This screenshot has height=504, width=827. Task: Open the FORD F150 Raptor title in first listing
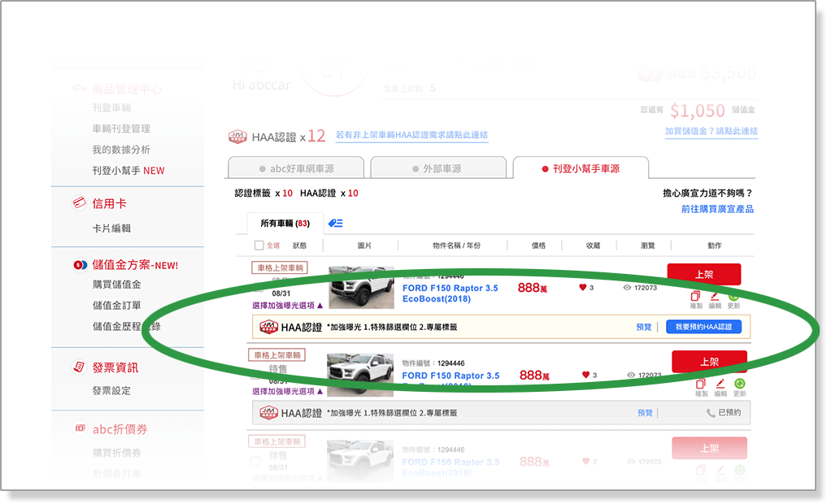pos(450,293)
